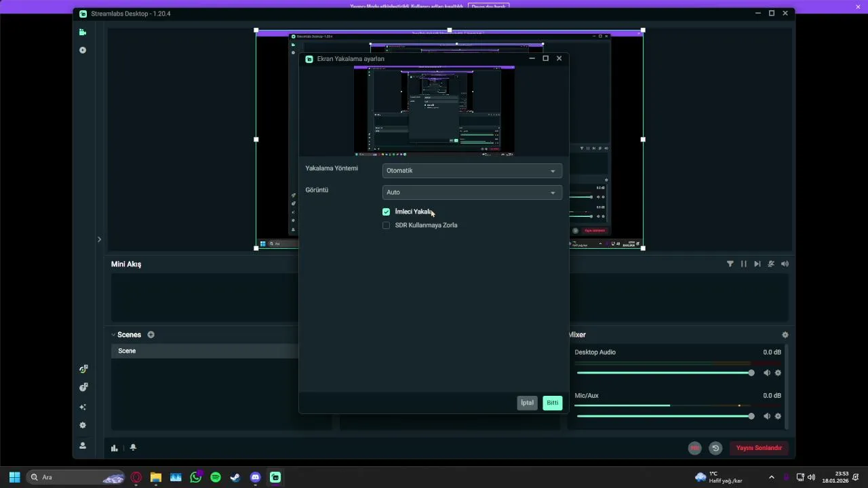Open Opera GX from the taskbar
Viewport: 868px width, 488px height.
click(136, 477)
